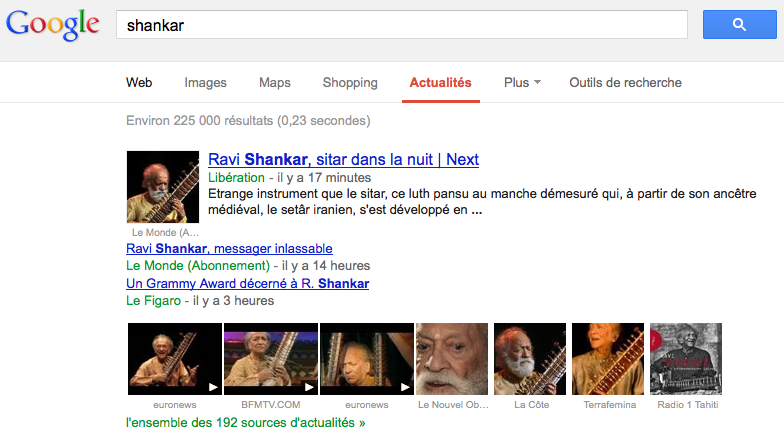The width and height of the screenshot is (784, 434).
Task: Open the Terrafemina image thumbnail
Action: [x=608, y=359]
